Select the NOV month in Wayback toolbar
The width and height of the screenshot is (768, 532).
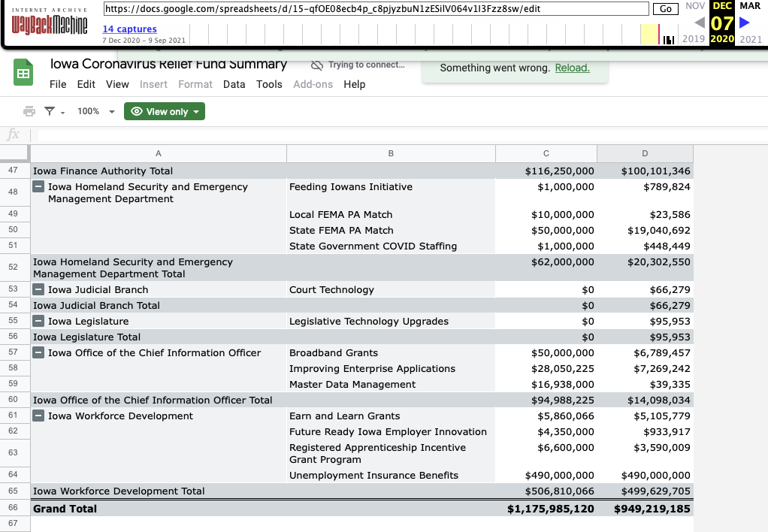(x=695, y=6)
